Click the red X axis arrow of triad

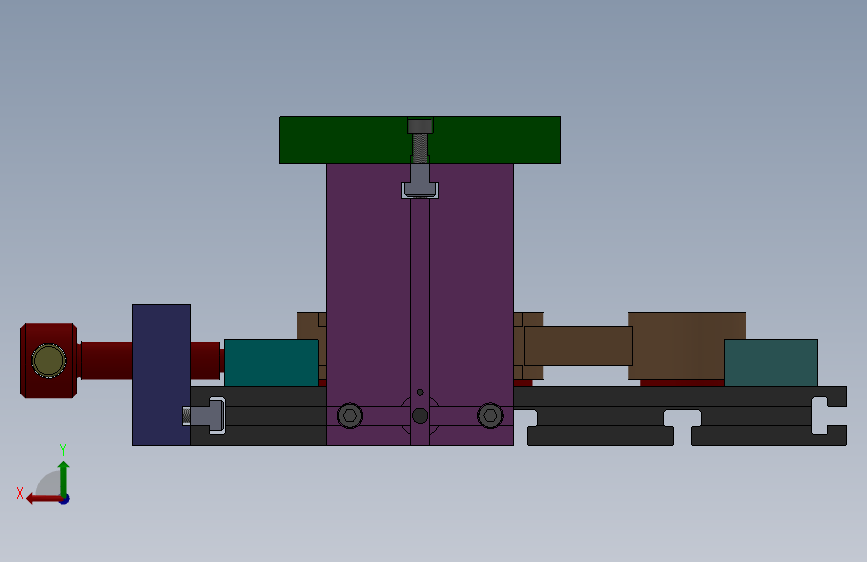pos(43,499)
